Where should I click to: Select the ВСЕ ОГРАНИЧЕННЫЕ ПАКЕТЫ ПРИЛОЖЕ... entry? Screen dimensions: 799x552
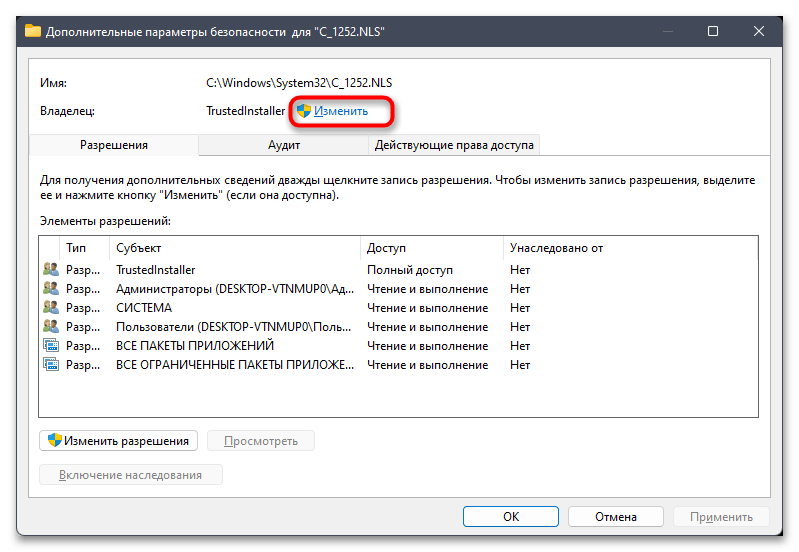[x=398, y=365]
